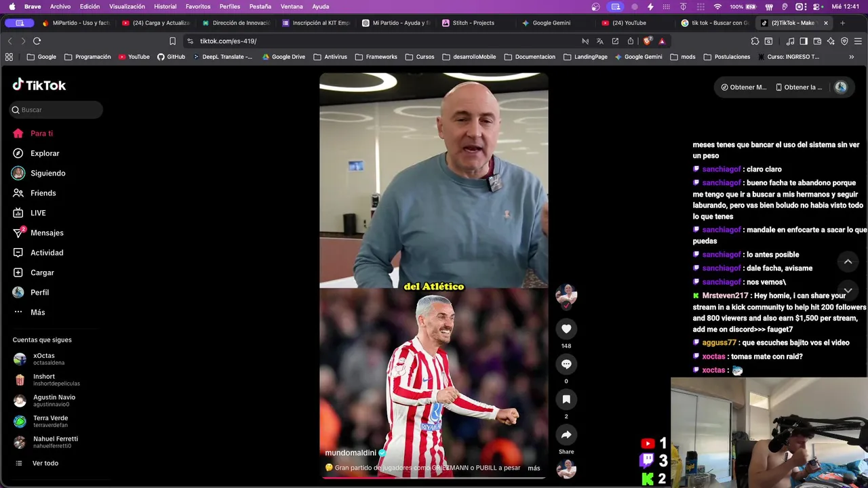Open Brave Shields lion icon
868x488 pixels.
coord(647,41)
